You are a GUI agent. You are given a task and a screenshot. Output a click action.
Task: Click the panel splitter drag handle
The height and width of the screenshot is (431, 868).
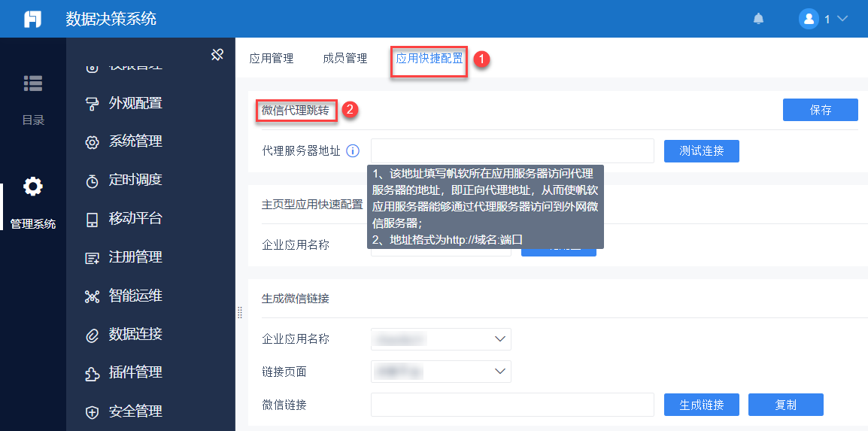[x=240, y=312]
